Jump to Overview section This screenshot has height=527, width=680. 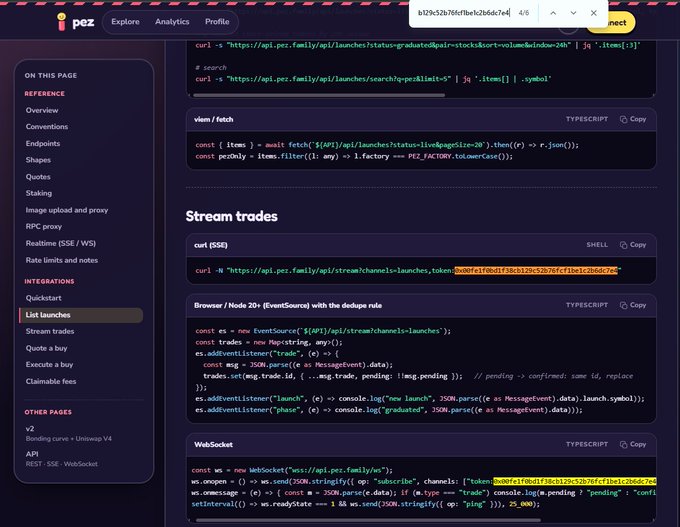point(42,110)
